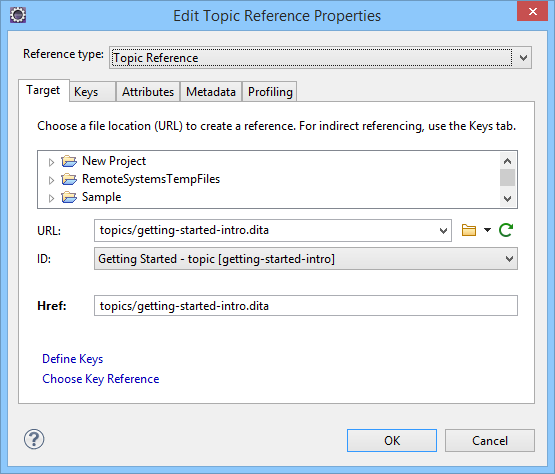Open the Attributes tab

click(x=148, y=92)
